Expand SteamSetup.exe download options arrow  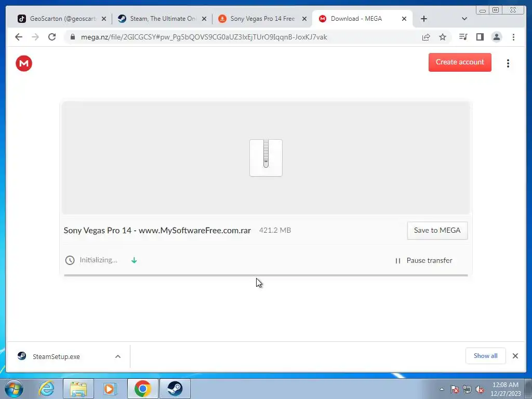[x=118, y=356]
